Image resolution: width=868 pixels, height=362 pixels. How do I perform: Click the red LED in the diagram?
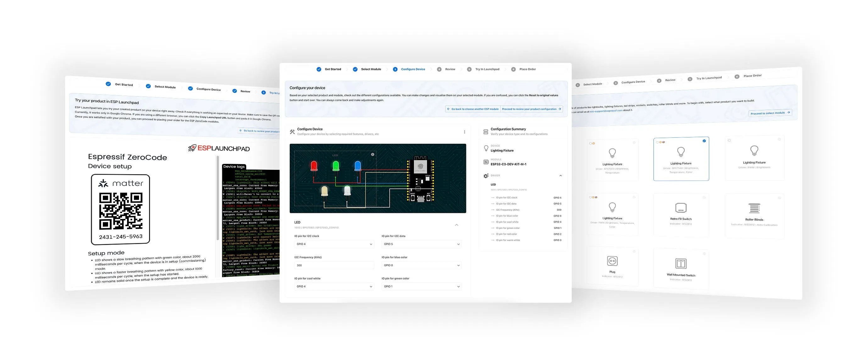(x=314, y=166)
